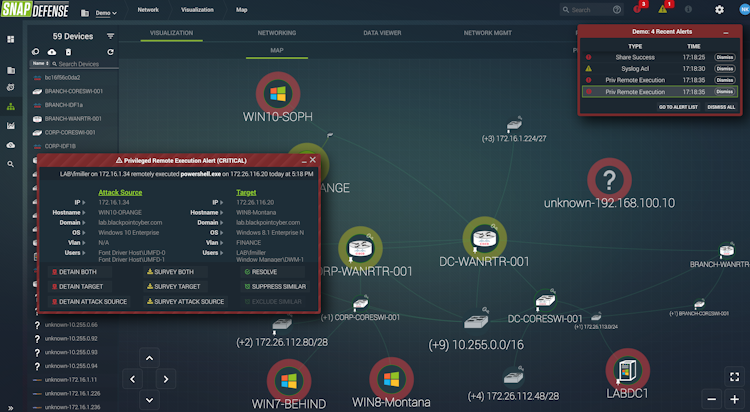Dismiss the Syslog Acl alert
This screenshot has width=750, height=412.
725,69
